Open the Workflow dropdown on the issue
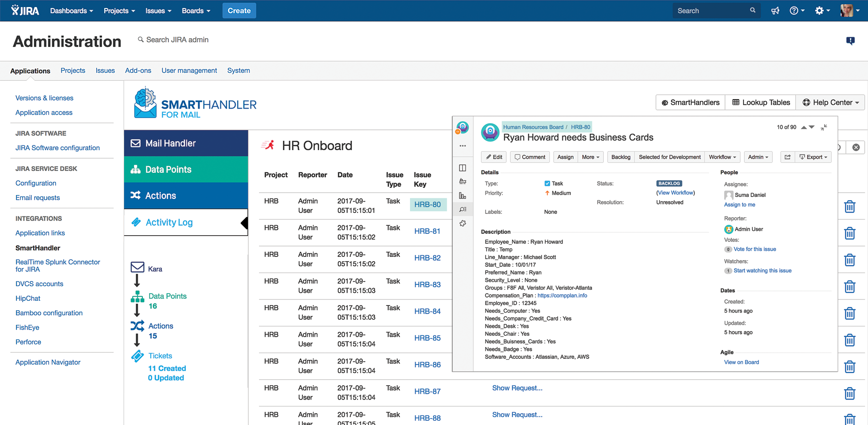Viewport: 868px width, 425px height. point(722,157)
